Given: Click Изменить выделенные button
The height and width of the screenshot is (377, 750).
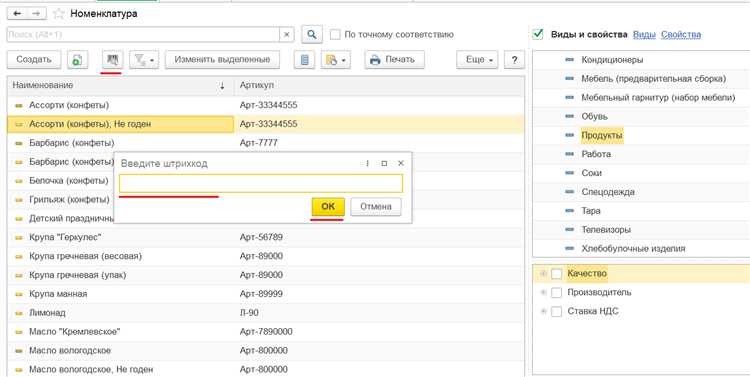Looking at the screenshot, I should click(x=222, y=60).
